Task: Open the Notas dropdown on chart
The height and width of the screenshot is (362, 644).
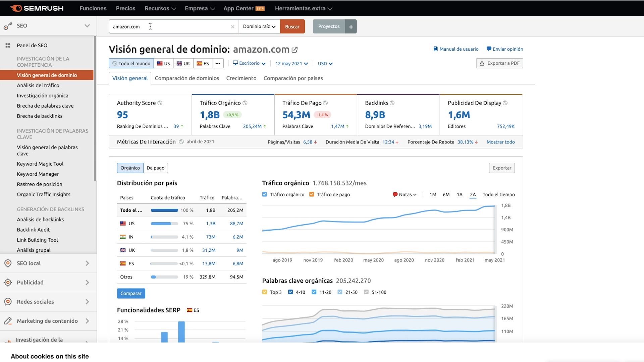Action: point(405,194)
